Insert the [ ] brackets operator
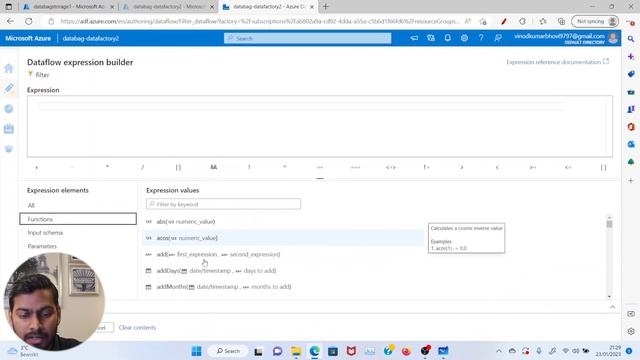640x360 pixels. point(603,167)
